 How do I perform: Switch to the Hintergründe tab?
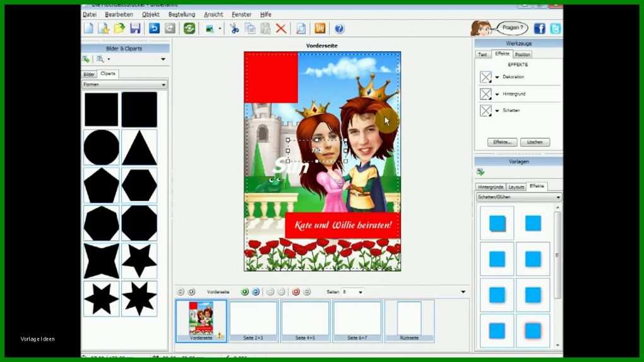click(x=491, y=187)
